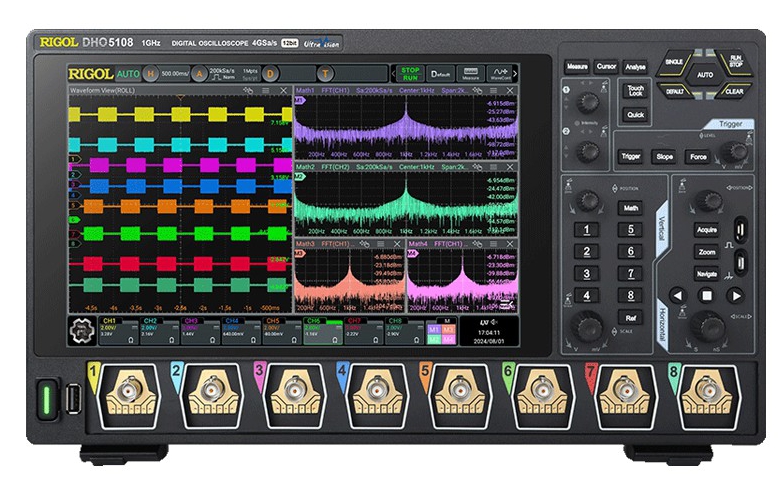This screenshot has width=784, height=493.
Task: Toggle channel 2 with front-panel button 2
Action: [586, 252]
